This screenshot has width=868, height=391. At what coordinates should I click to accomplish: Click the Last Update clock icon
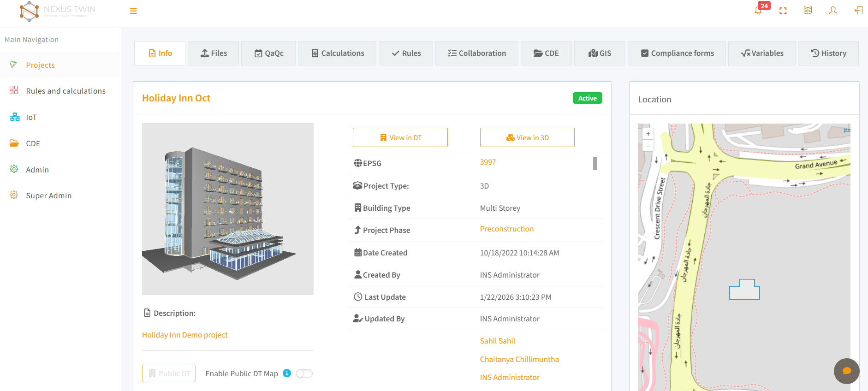(x=358, y=296)
